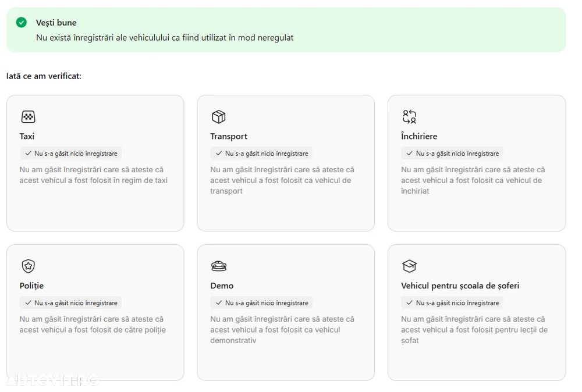Image resolution: width=582 pixels, height=392 pixels.
Task: Click the Poliție card heading
Action: tap(31, 286)
